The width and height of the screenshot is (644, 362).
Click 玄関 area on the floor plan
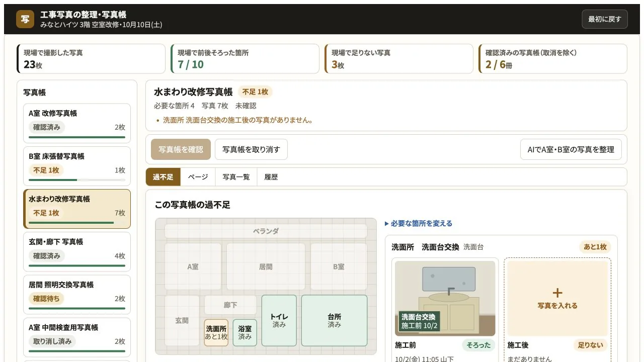point(182,320)
